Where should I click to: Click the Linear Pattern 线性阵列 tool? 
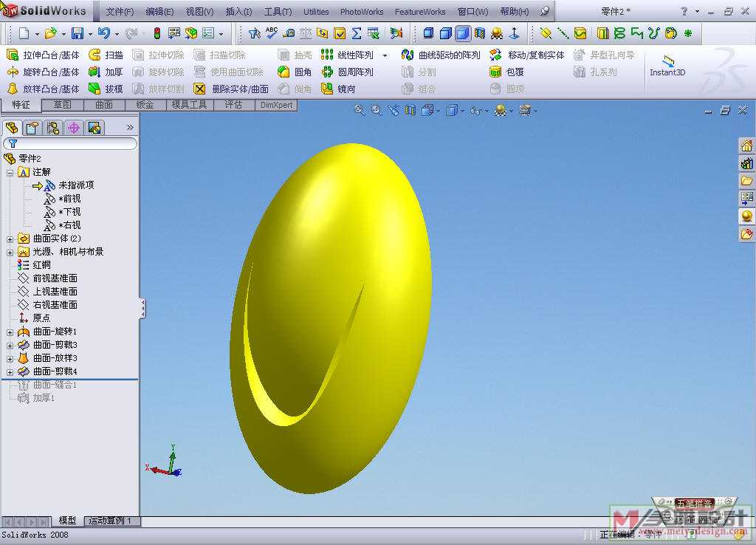tap(347, 55)
